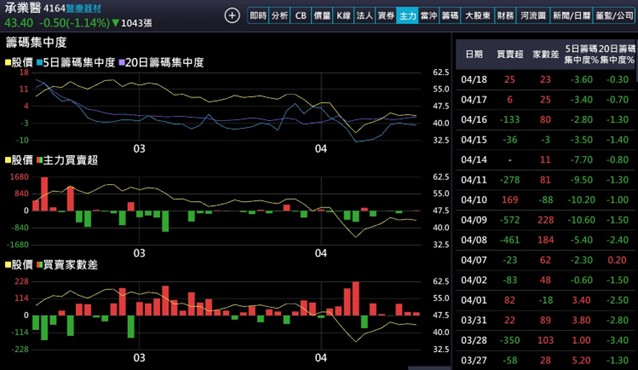Click -278 in the 04/11 row
Screen dimensions: 638x370
click(x=510, y=180)
